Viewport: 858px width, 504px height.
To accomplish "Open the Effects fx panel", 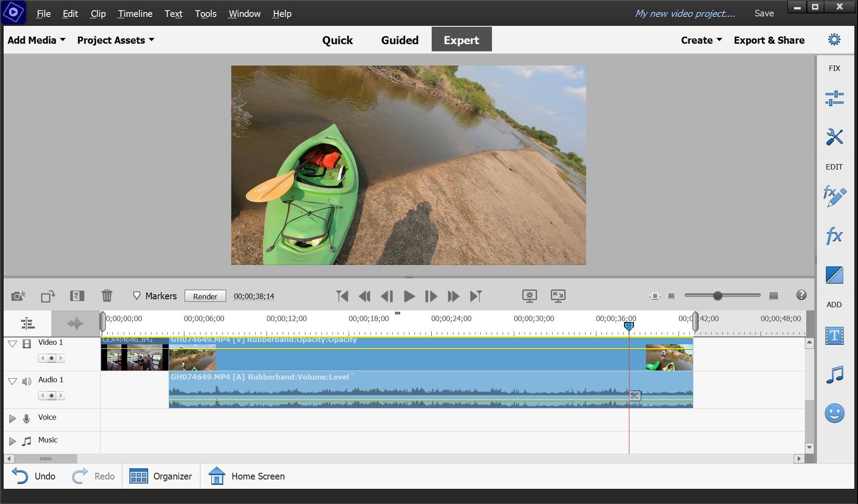I will pos(834,235).
